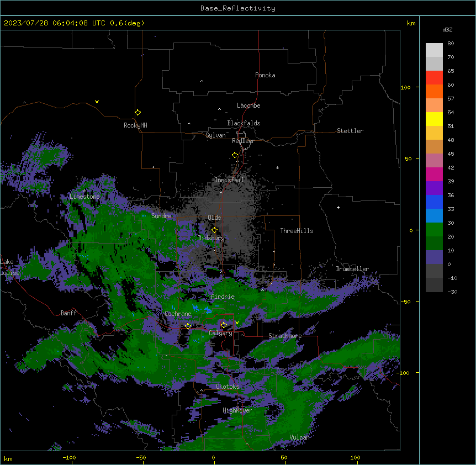Viewport: 476px width, 465px height.
Task: Click the orange 57-60 dBZ legend swatch
Action: point(434,91)
